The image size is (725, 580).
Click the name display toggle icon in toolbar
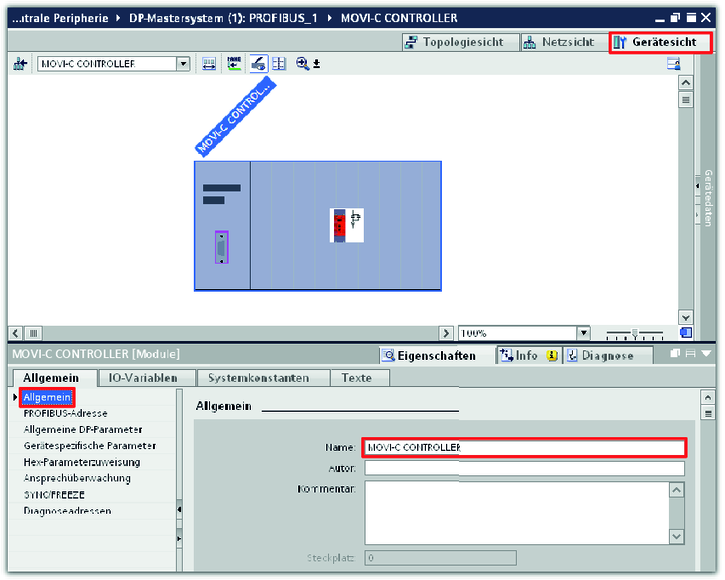point(234,63)
